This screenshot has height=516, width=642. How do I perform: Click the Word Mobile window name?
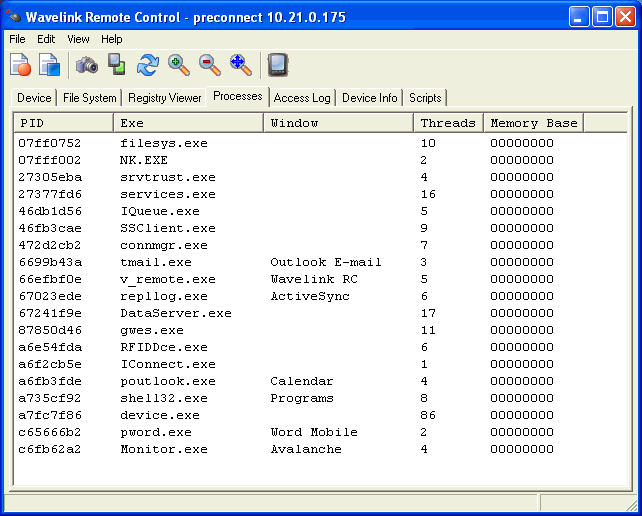(x=314, y=432)
